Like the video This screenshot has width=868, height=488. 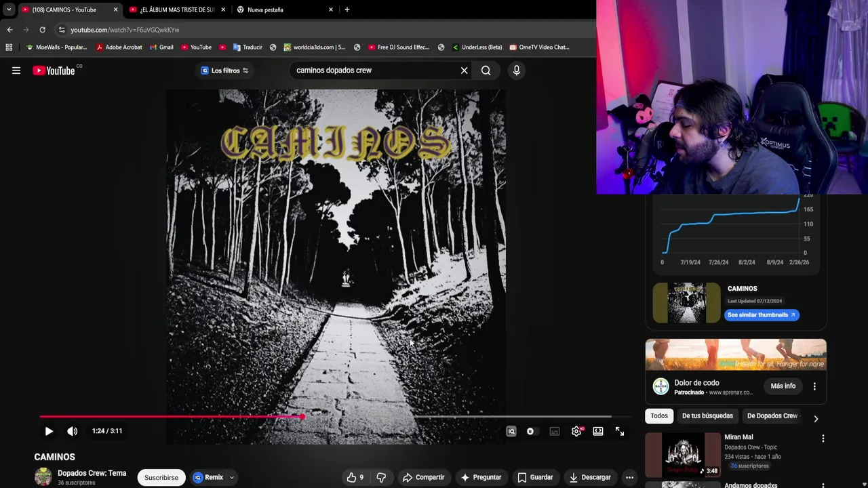pos(355,477)
